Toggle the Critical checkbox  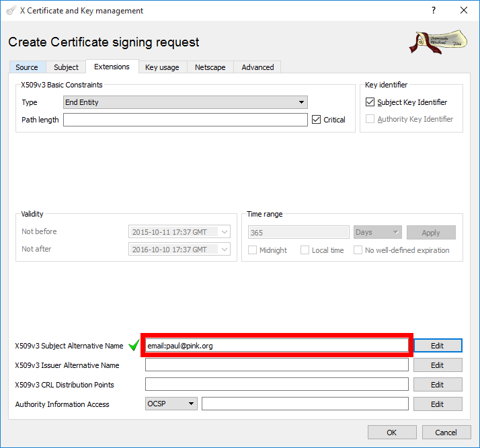click(317, 120)
